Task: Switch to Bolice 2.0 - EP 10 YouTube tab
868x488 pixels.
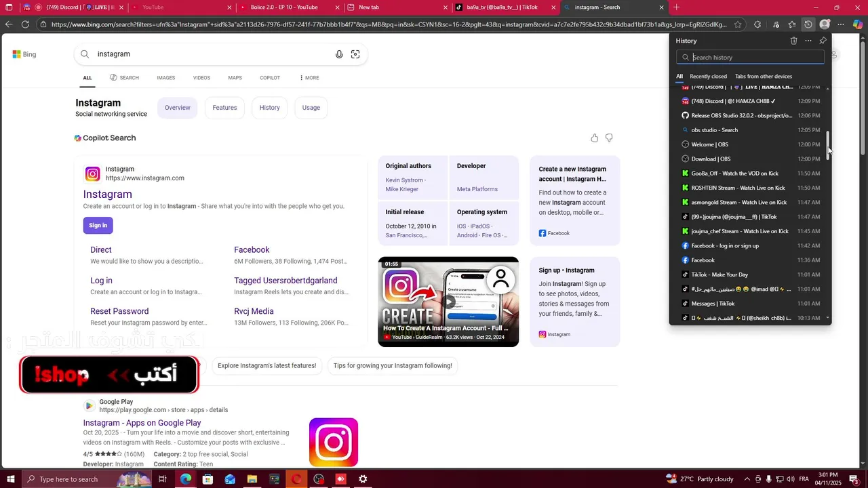Action: point(290,7)
